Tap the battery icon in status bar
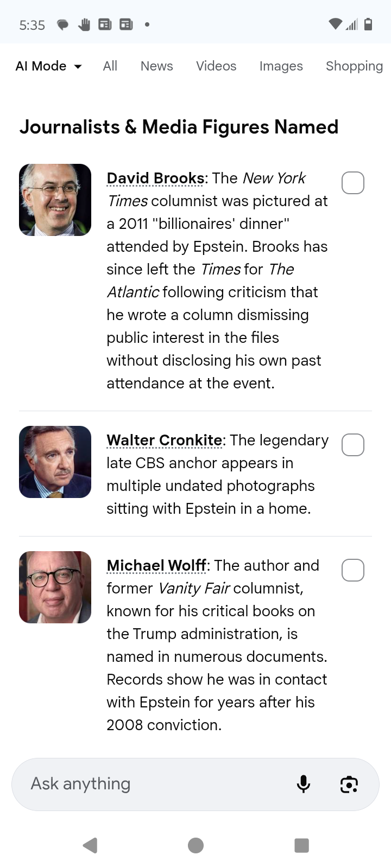391x868 pixels. coord(368,24)
